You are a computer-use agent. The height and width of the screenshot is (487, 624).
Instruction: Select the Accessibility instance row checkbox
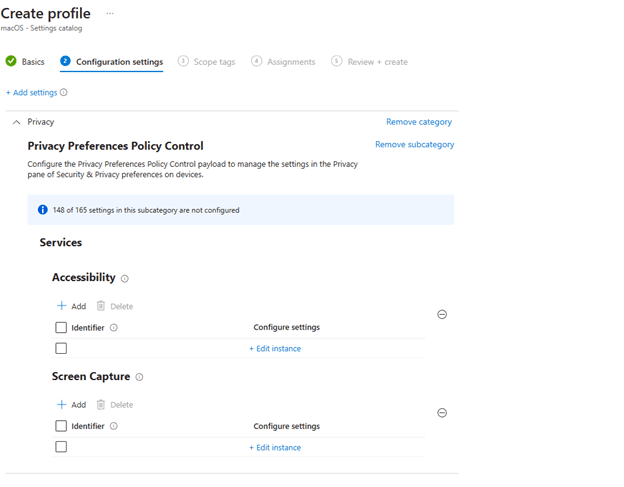coord(61,349)
